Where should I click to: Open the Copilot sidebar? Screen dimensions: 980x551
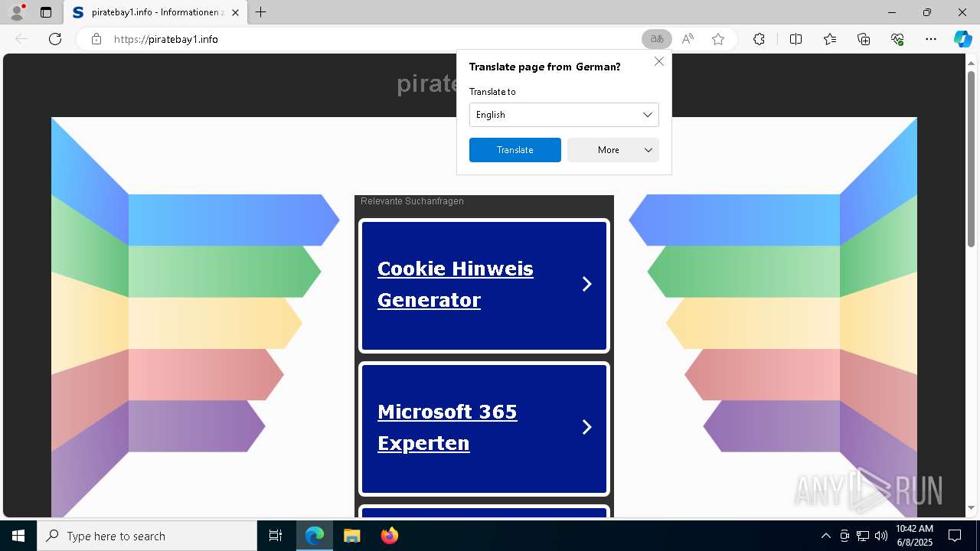coord(963,39)
